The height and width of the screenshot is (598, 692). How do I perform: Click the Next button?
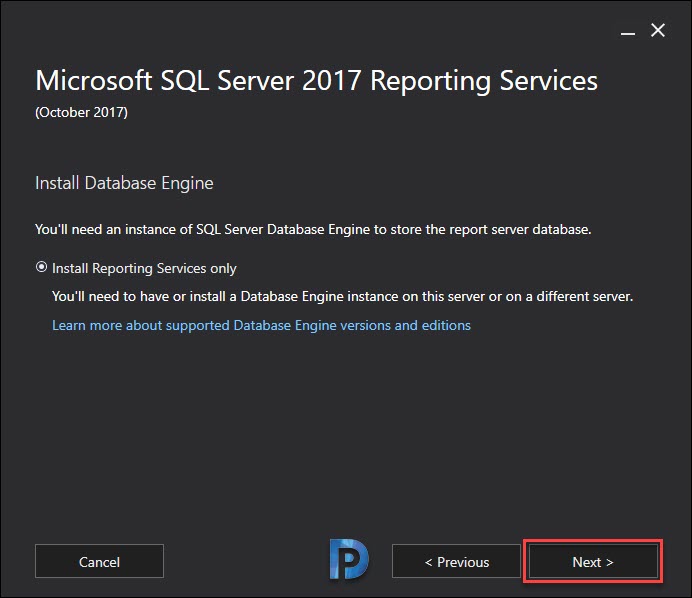593,561
